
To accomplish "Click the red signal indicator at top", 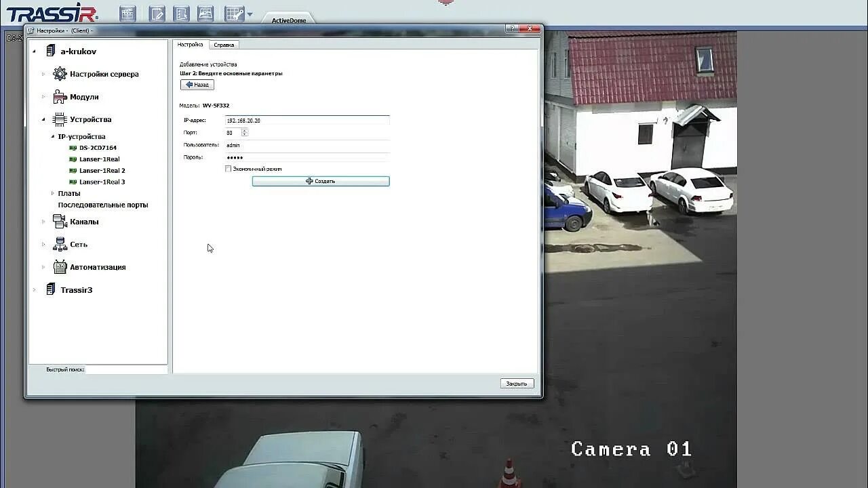I will [446, 3].
